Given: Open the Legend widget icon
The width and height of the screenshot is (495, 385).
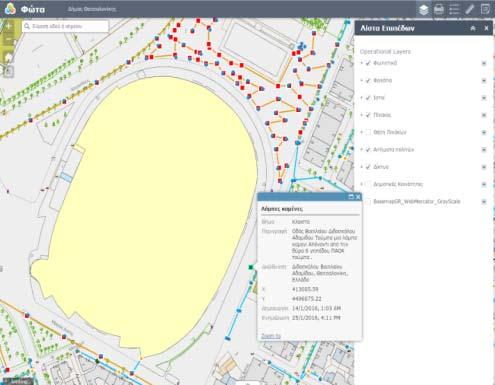Looking at the screenshot, I should click(454, 9).
